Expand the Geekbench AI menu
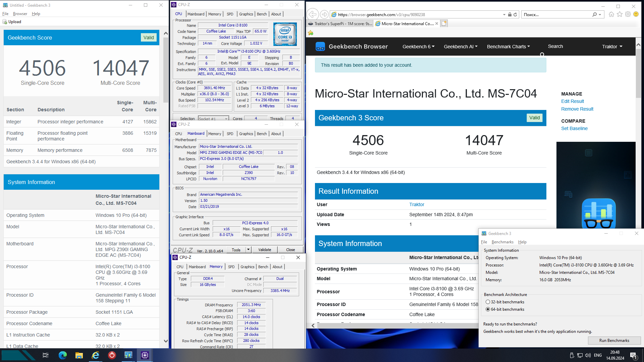The image size is (644, 362). point(461,47)
